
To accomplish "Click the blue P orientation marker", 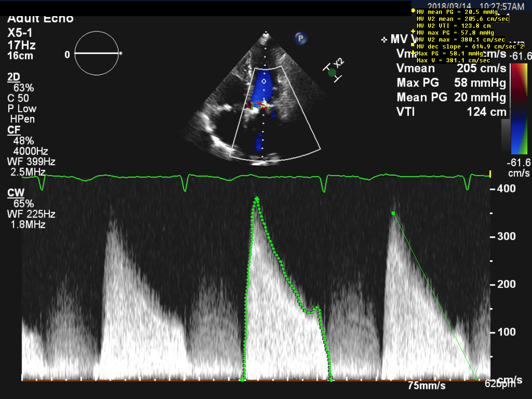I will pyautogui.click(x=301, y=38).
